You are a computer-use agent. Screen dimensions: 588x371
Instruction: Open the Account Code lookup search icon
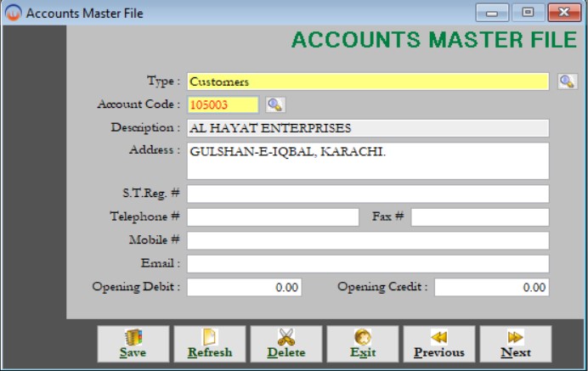tap(275, 104)
